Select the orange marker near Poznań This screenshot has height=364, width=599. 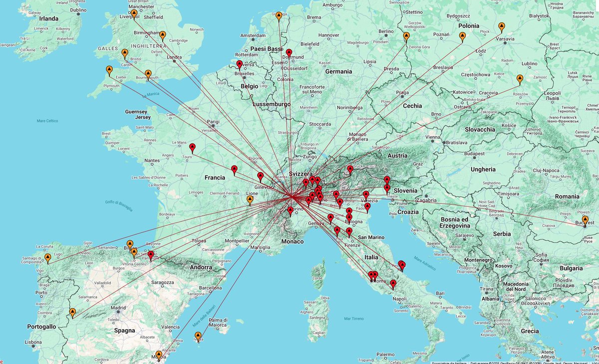point(462,37)
